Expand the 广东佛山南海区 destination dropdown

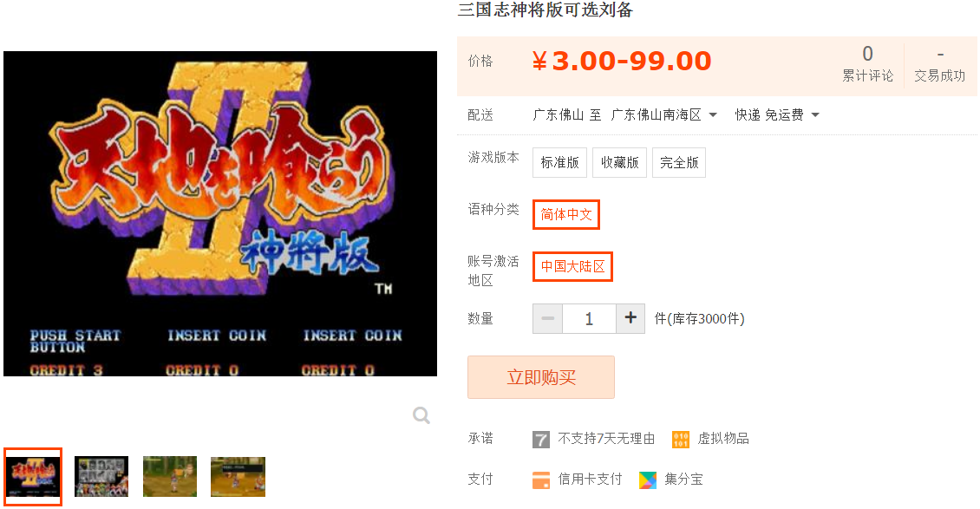tap(663, 115)
